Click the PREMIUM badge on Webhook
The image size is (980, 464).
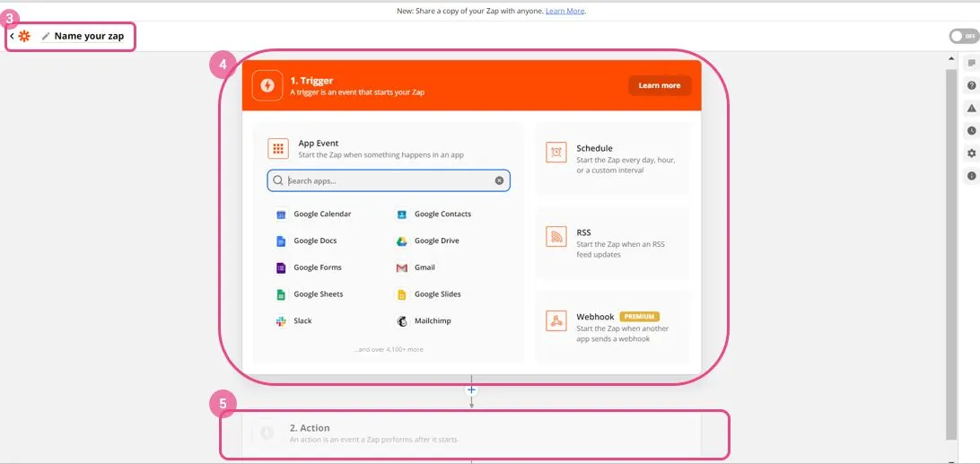(639, 317)
